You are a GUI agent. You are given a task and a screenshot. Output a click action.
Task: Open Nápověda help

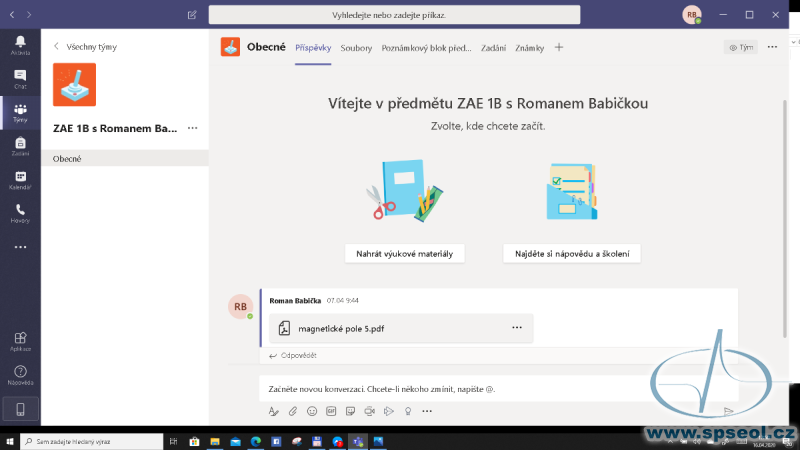click(20, 375)
